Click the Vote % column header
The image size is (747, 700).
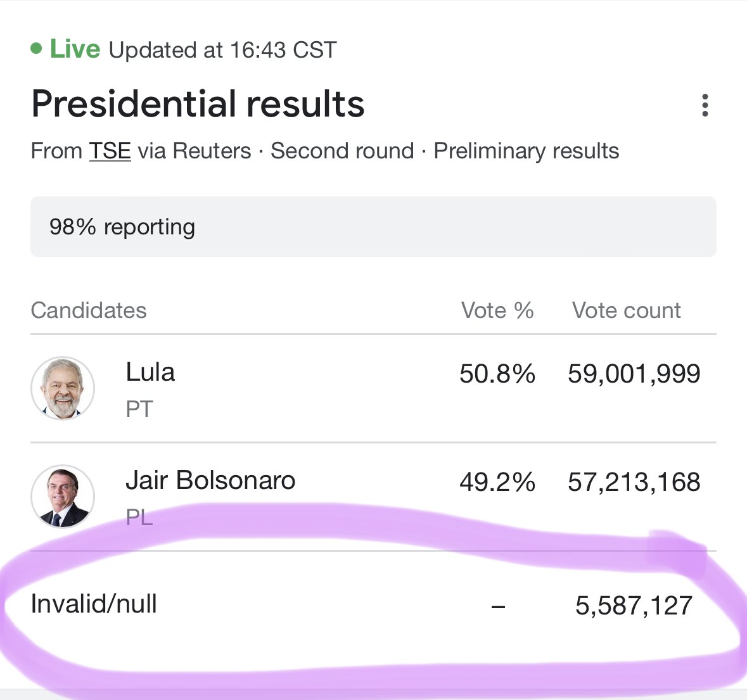497,310
